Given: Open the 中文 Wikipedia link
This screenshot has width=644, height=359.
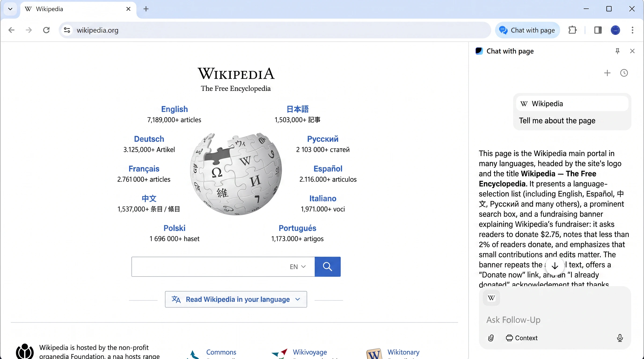Looking at the screenshot, I should [x=149, y=198].
